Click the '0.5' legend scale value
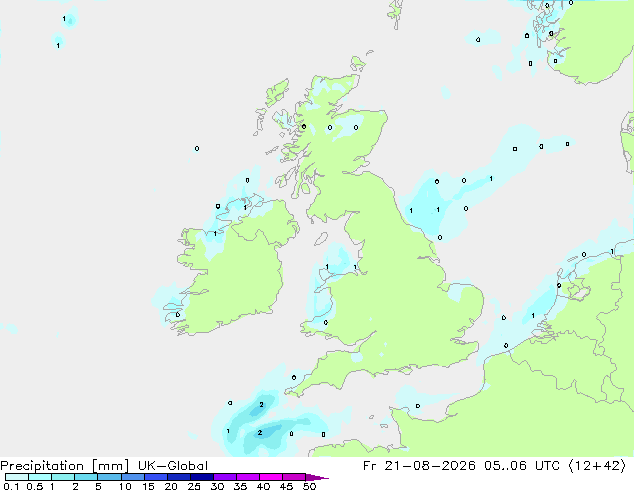Screen dimensions: 634x490 coord(35,486)
